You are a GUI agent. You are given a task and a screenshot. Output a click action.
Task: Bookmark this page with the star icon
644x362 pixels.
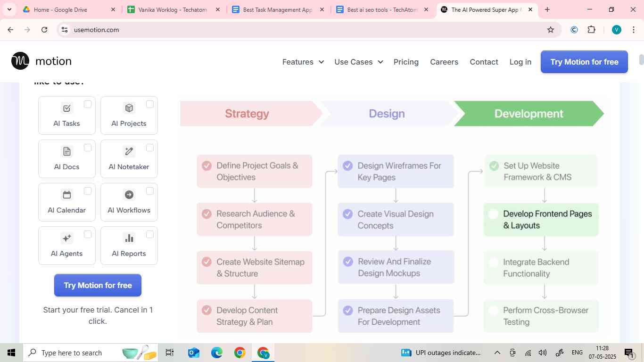pyautogui.click(x=551, y=30)
